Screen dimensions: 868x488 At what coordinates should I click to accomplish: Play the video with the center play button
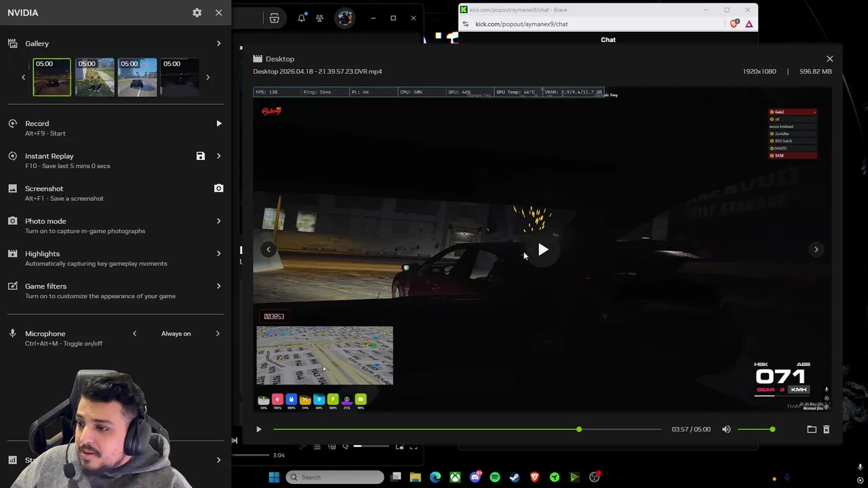(x=542, y=250)
